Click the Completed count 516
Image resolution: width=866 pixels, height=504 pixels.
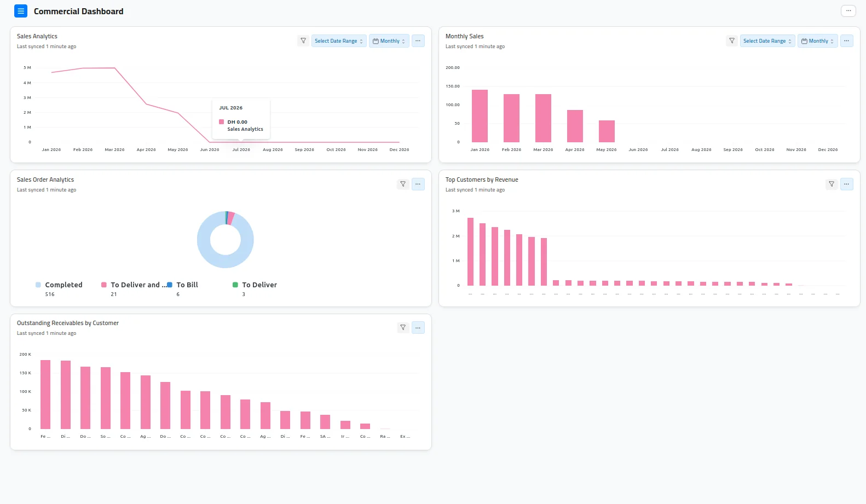tap(50, 294)
